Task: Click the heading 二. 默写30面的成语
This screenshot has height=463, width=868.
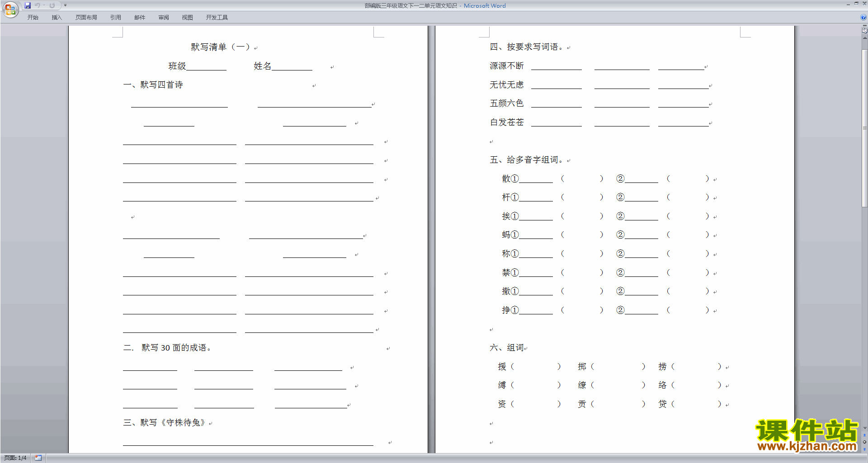Action: tap(167, 348)
